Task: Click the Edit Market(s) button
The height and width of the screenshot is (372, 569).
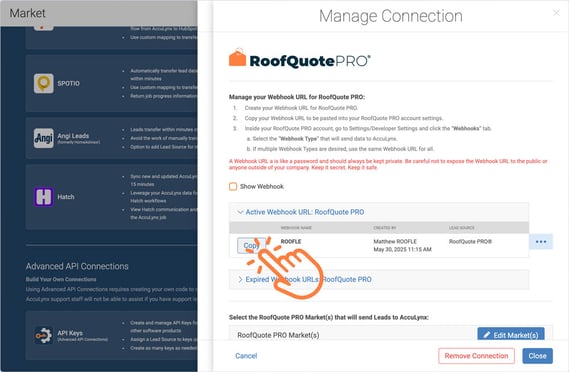Action: (511, 334)
